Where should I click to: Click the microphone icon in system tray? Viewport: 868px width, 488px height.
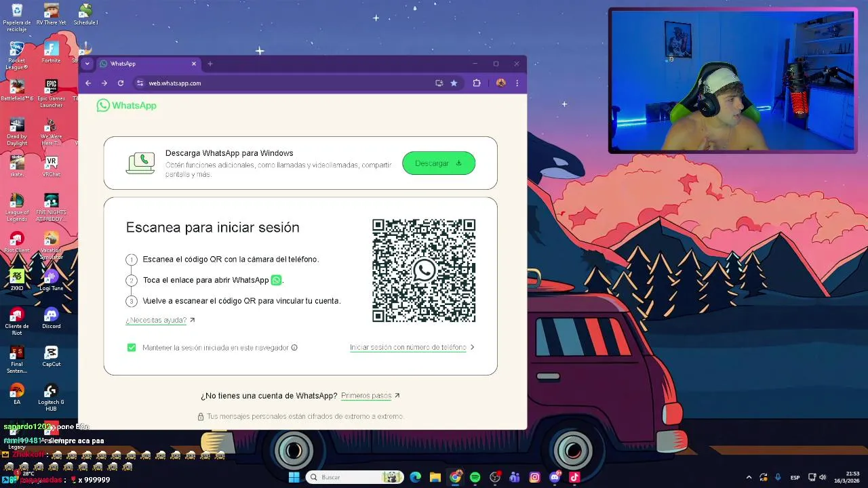[x=778, y=477]
